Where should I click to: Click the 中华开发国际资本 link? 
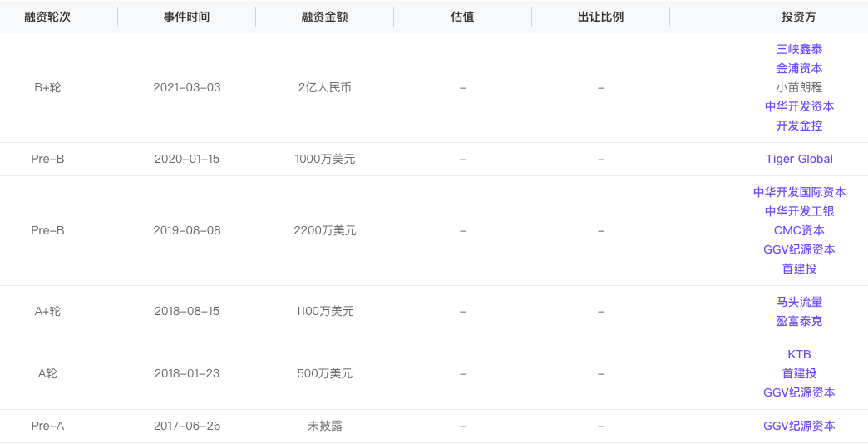(799, 192)
